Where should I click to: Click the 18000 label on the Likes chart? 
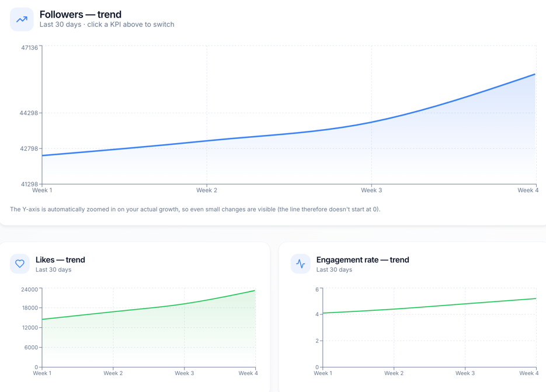[30, 308]
